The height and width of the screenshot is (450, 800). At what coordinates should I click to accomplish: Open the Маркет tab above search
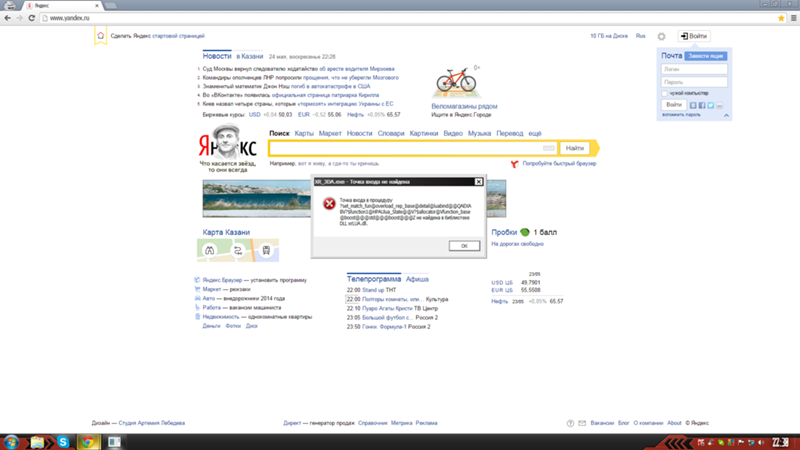pyautogui.click(x=330, y=133)
